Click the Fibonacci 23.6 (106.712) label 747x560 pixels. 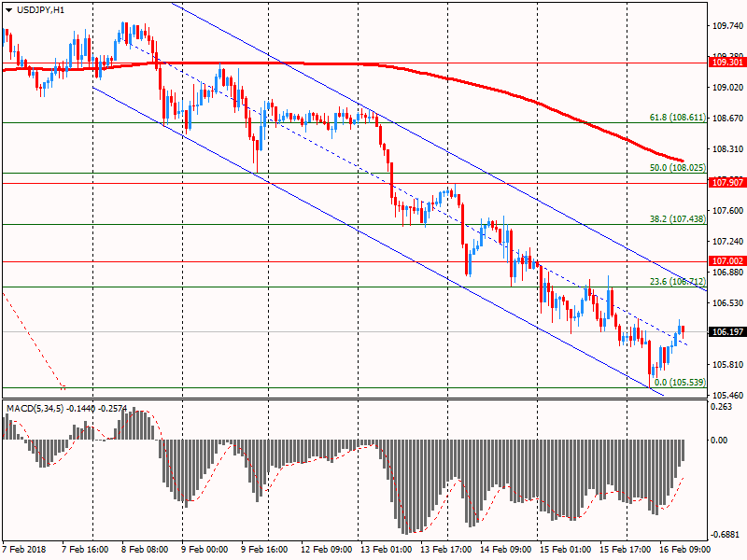pos(678,282)
